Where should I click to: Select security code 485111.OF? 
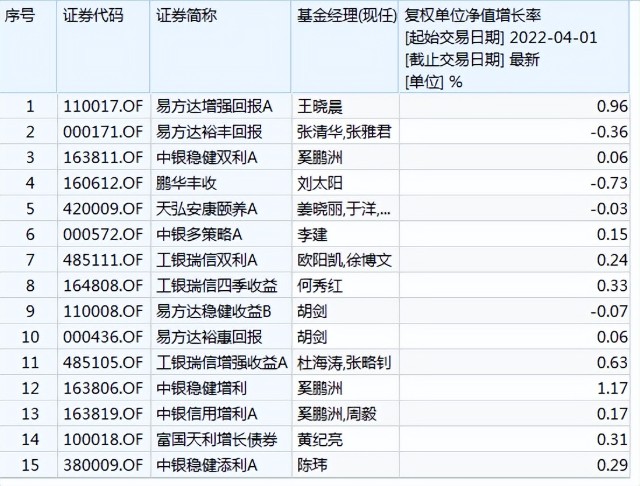pyautogui.click(x=103, y=260)
